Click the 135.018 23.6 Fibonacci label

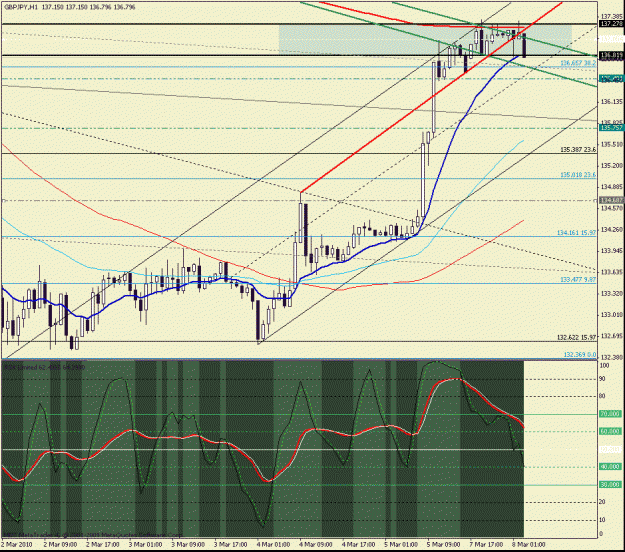[x=578, y=175]
